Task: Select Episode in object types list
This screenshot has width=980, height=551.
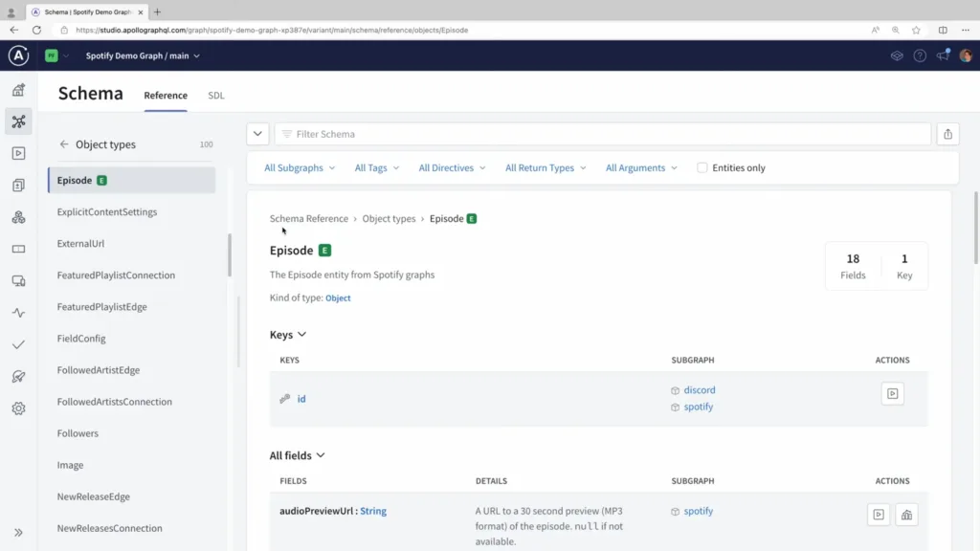Action: coord(132,180)
